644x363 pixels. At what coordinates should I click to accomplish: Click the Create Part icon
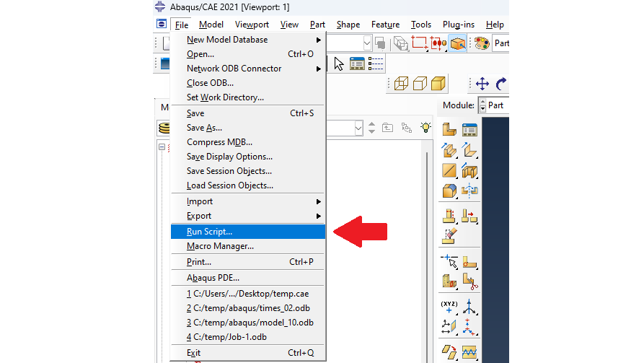449,130
